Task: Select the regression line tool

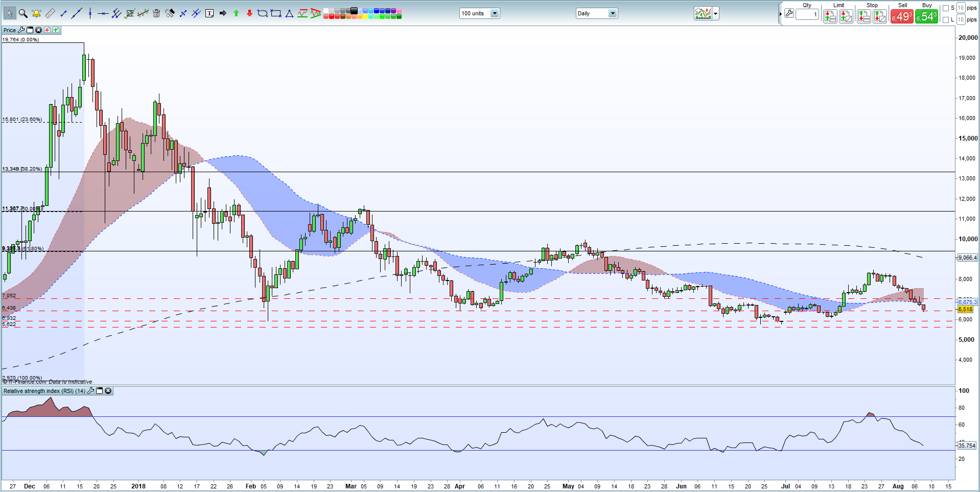Action: click(143, 13)
